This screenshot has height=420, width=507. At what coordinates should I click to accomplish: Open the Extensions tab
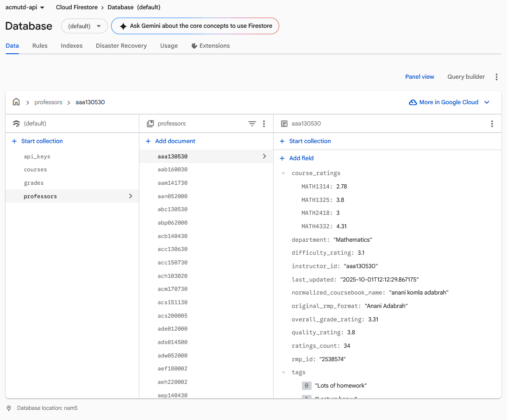click(211, 46)
